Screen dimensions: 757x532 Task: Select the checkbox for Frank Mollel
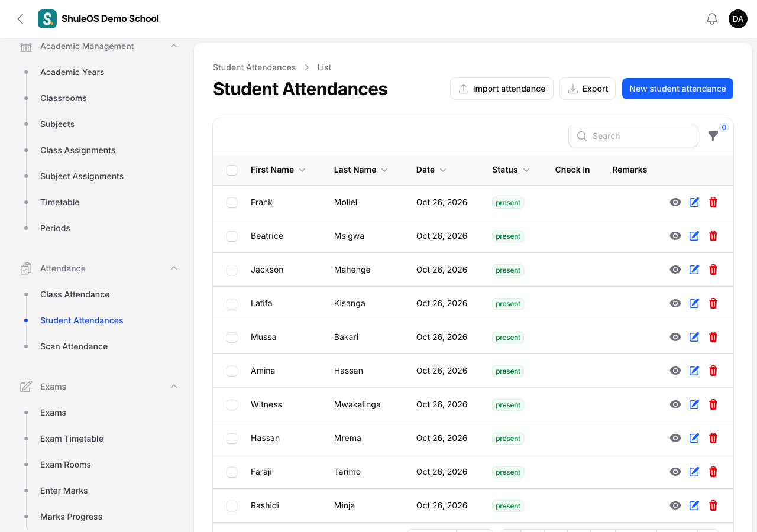pos(232,203)
